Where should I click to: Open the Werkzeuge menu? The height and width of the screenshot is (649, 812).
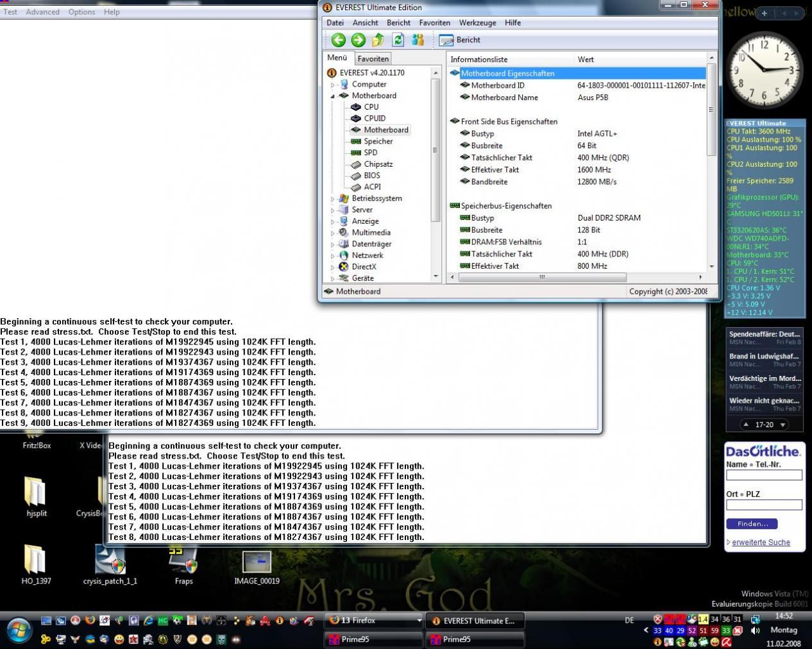coord(477,22)
